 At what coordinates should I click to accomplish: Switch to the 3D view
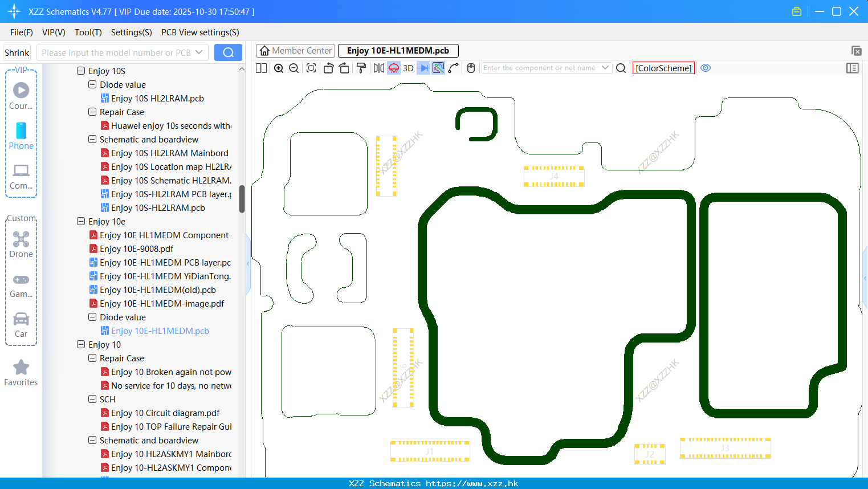pyautogui.click(x=408, y=68)
